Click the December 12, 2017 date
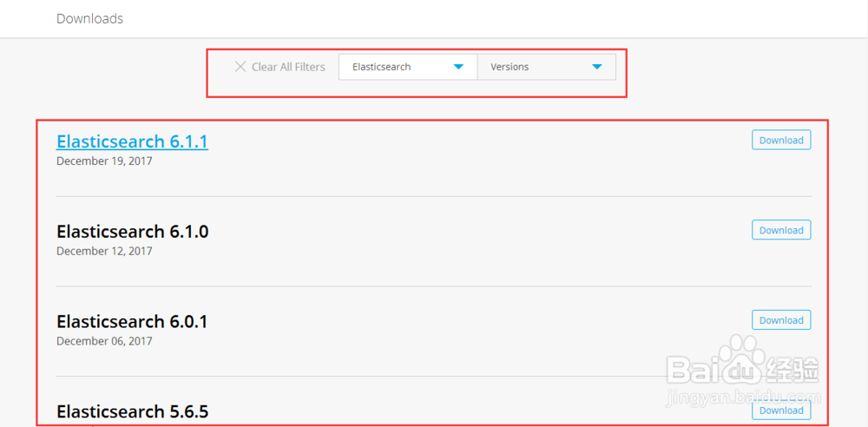This screenshot has height=427, width=868. (x=104, y=251)
